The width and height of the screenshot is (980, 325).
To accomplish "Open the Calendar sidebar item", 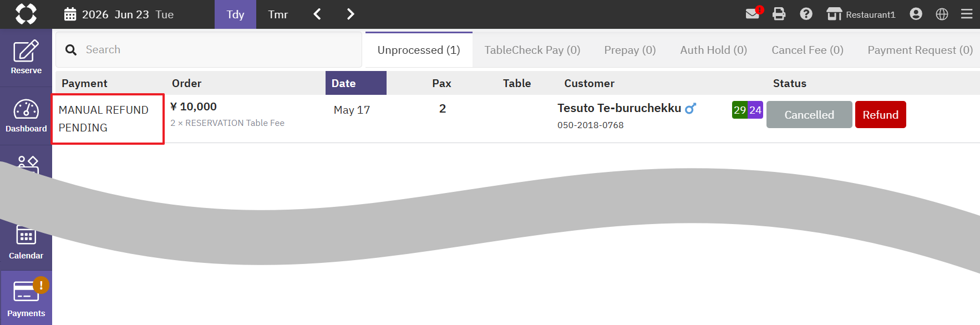I will click(x=26, y=243).
